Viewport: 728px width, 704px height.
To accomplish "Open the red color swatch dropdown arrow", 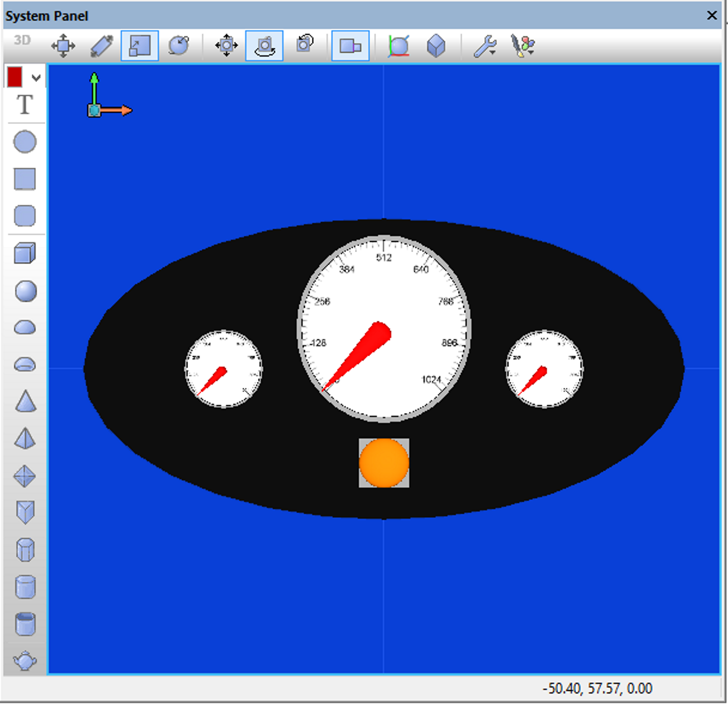I will 36,78.
